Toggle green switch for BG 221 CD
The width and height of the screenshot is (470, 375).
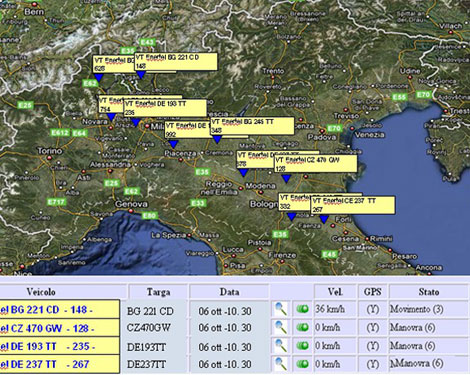(302, 309)
